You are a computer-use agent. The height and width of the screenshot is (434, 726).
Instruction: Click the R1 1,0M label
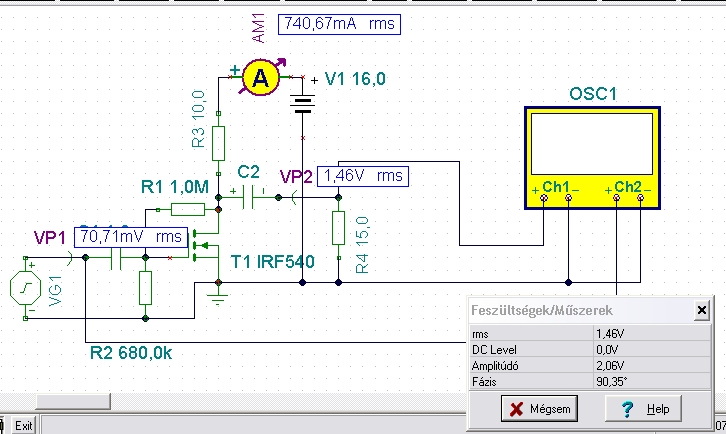click(x=175, y=187)
